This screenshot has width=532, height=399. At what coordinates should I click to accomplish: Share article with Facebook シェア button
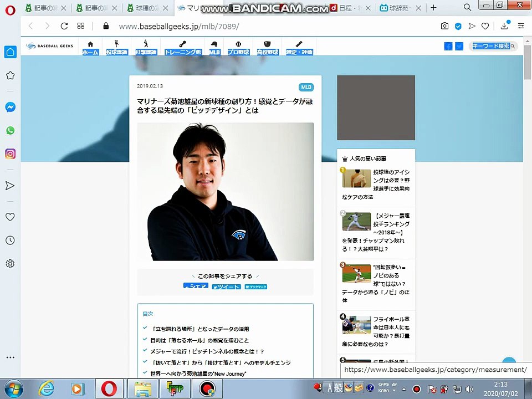click(196, 286)
